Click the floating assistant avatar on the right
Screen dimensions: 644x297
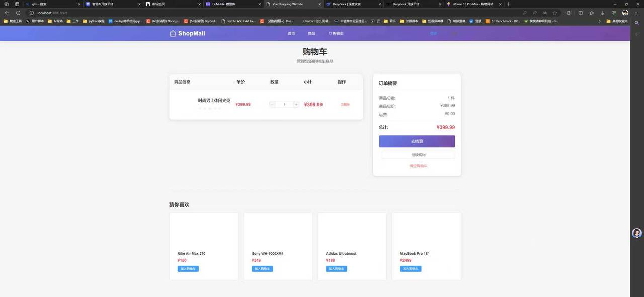pos(636,233)
